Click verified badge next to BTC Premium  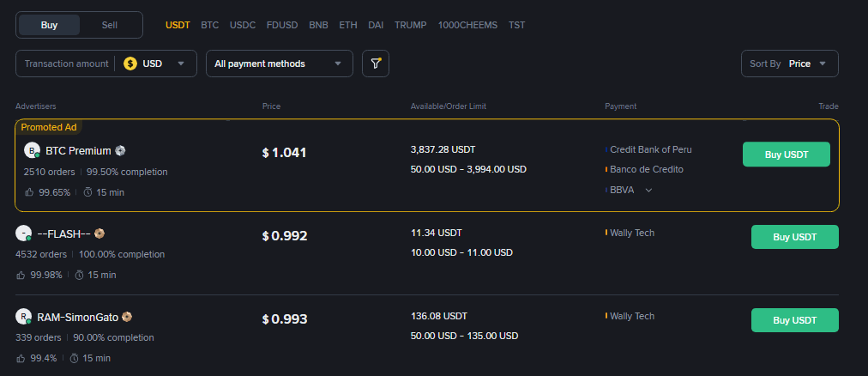point(121,151)
